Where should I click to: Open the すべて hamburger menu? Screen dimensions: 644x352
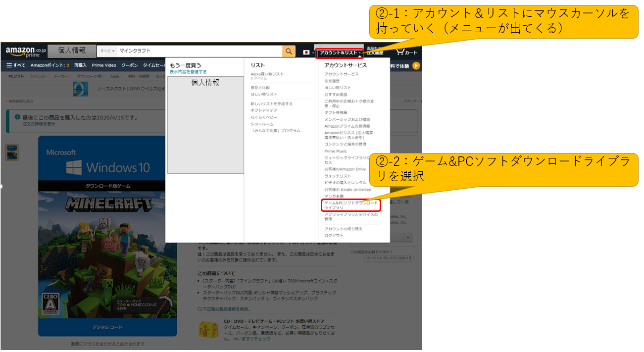tap(16, 65)
